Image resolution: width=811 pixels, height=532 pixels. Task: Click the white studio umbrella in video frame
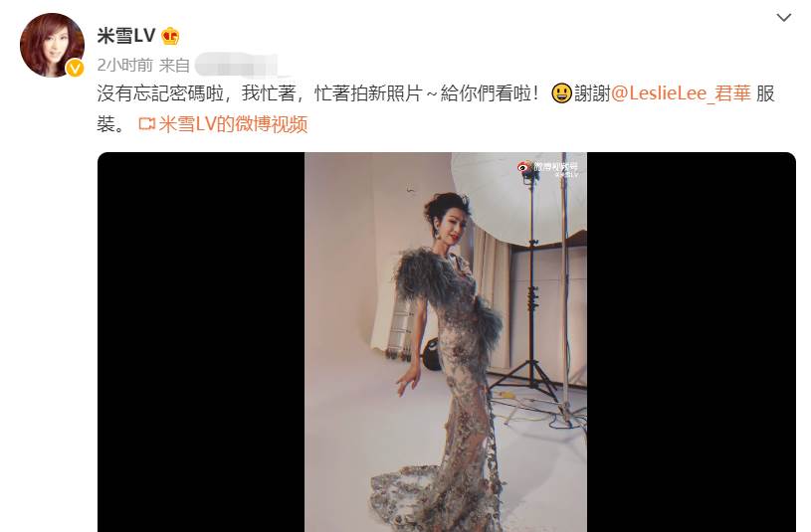click(518, 199)
